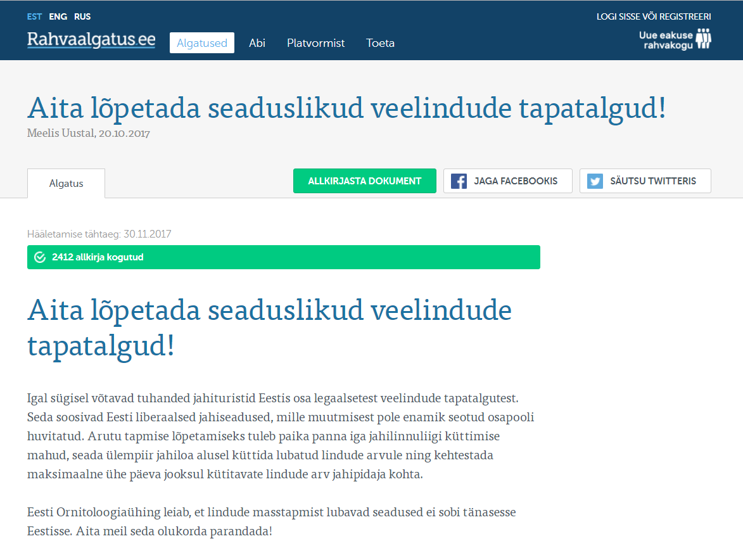Open the Abi menu item
Image resolution: width=743 pixels, height=560 pixels.
click(257, 43)
